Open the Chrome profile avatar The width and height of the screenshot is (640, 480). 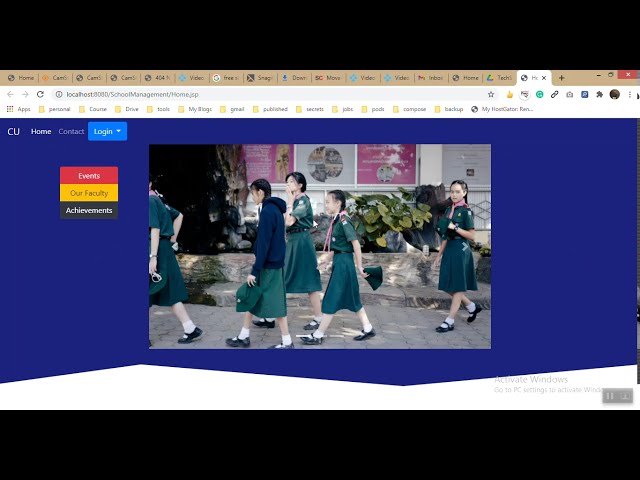(615, 94)
